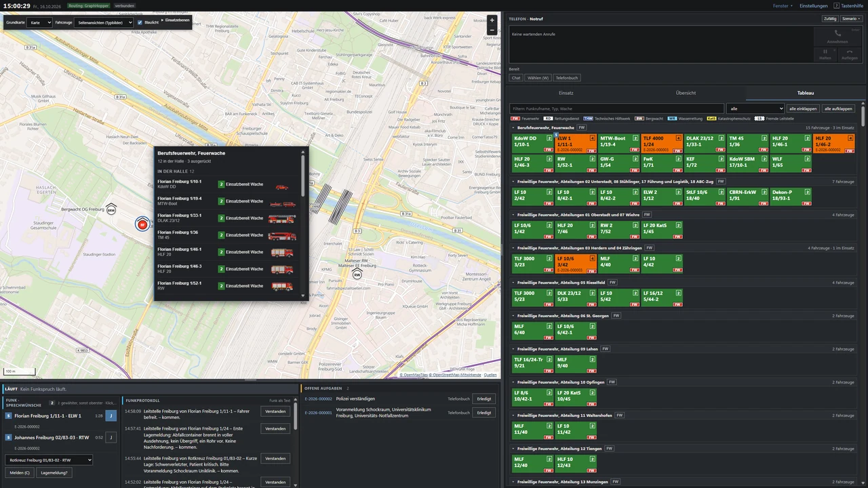Click the TM 45 vehicle image in popup
This screenshot has width=868, height=488.
pos(281,236)
